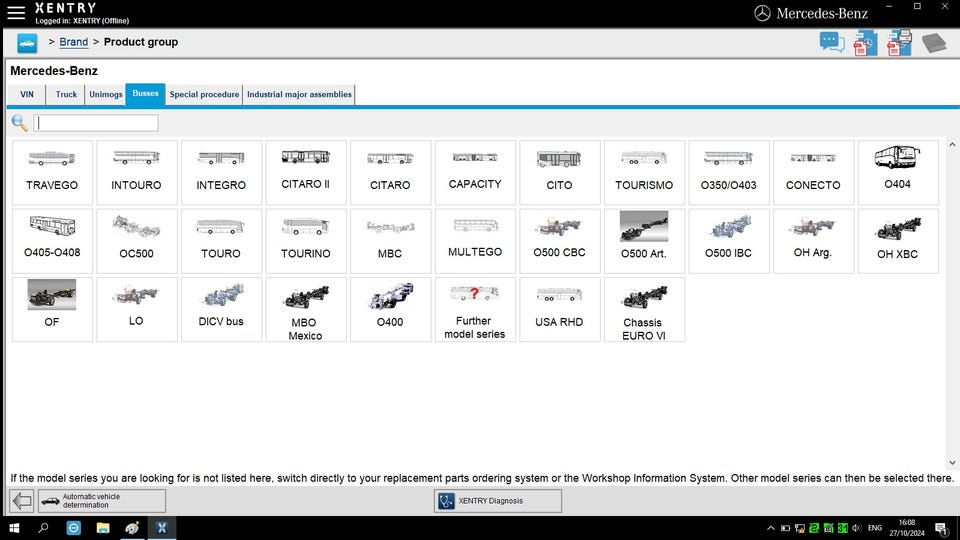This screenshot has height=540, width=960.
Task: Select the O400 chassis tile
Action: [x=390, y=309]
